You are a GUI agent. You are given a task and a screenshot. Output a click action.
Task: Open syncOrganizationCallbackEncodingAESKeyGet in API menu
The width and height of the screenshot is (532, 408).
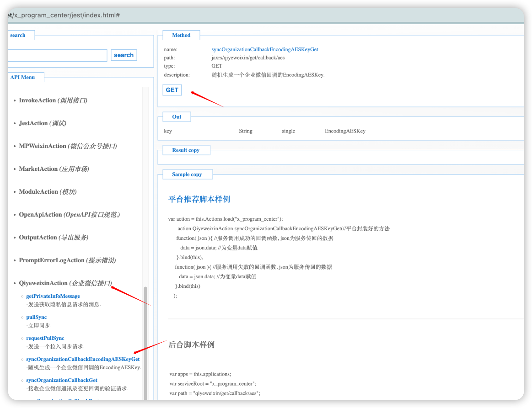pyautogui.click(x=83, y=359)
